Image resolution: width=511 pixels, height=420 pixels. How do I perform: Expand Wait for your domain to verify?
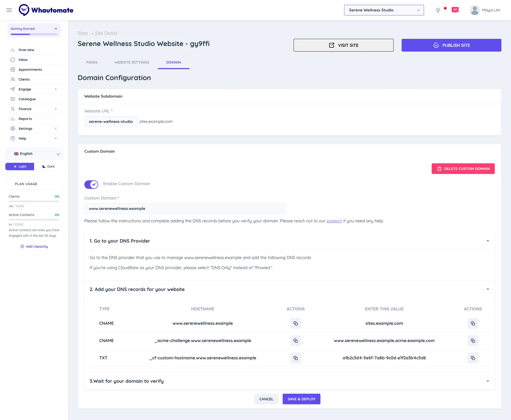click(x=289, y=381)
